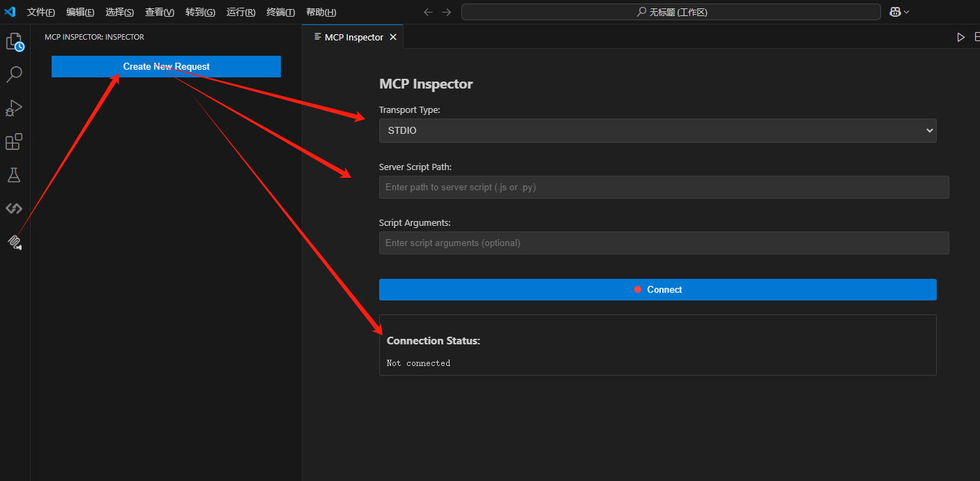Click the 'Transport Type:' label
Image resolution: width=980 pixels, height=481 pixels.
(410, 109)
